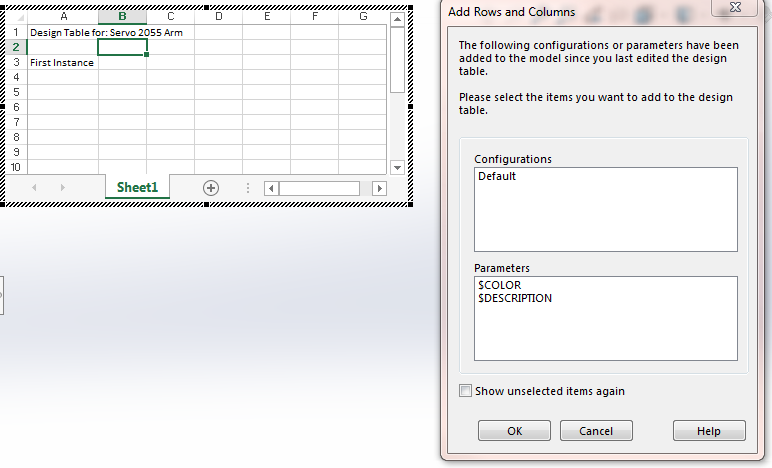Enable Show unselected items again checkbox
This screenshot has height=468, width=772.
(465, 391)
